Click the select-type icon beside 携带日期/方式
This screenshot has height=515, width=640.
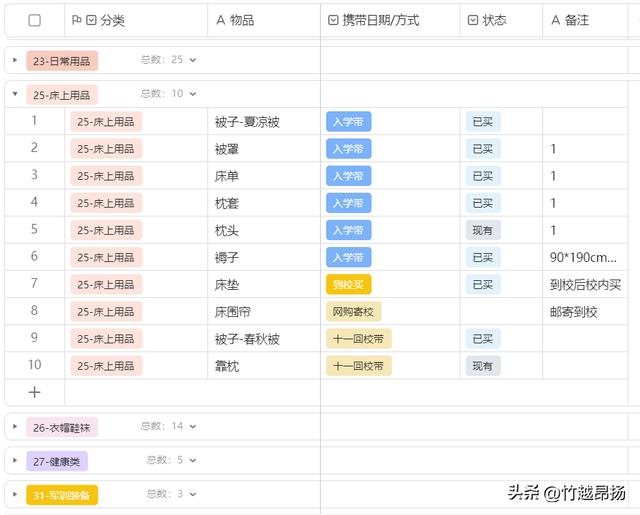pyautogui.click(x=333, y=20)
